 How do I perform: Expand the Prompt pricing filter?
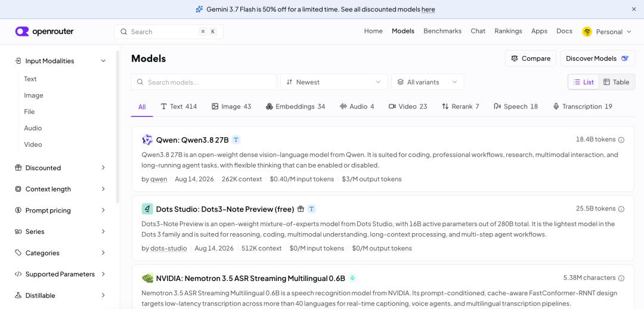(x=60, y=211)
